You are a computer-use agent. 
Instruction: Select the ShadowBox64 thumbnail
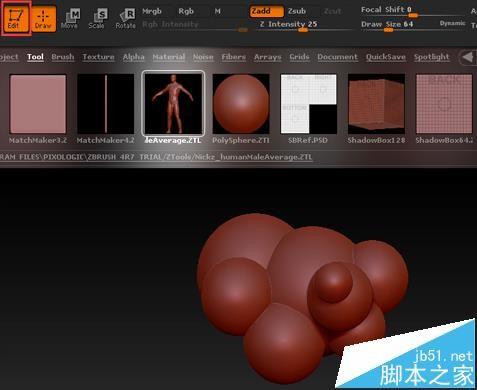point(444,104)
